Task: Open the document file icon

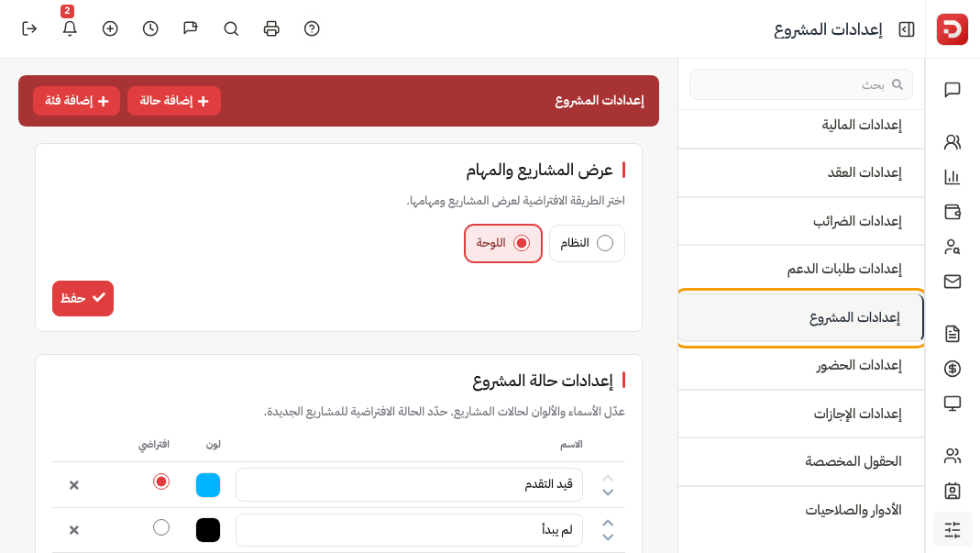Action: pyautogui.click(x=952, y=334)
